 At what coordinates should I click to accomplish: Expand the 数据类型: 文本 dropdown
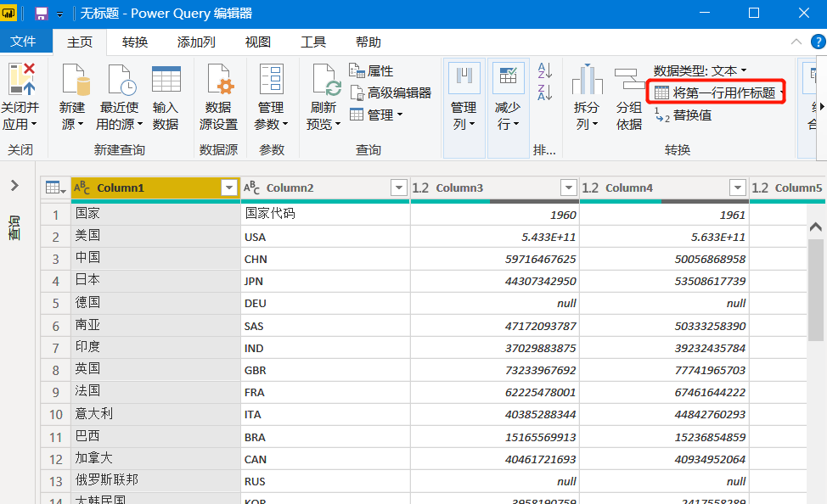700,70
